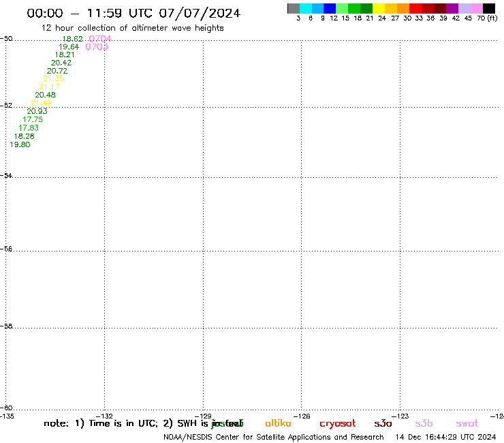Click the wave height value 20.48
This screenshot has width=504, height=443.
(45, 95)
